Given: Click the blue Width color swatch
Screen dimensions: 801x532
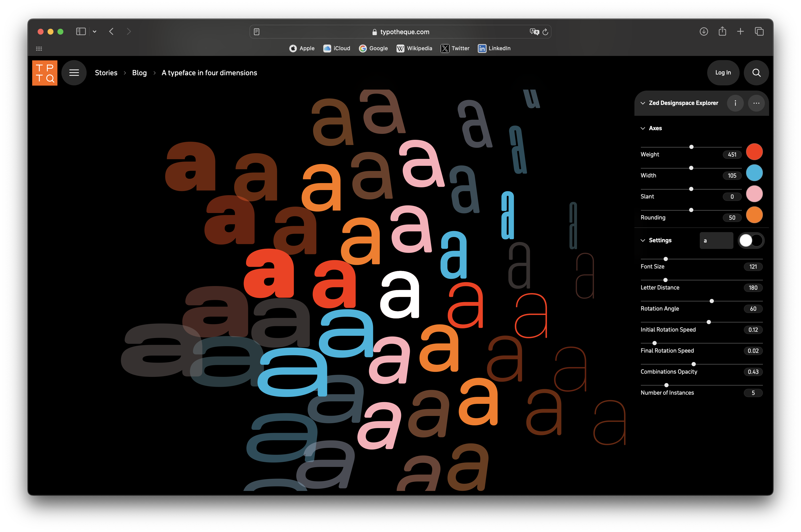Looking at the screenshot, I should (x=754, y=173).
